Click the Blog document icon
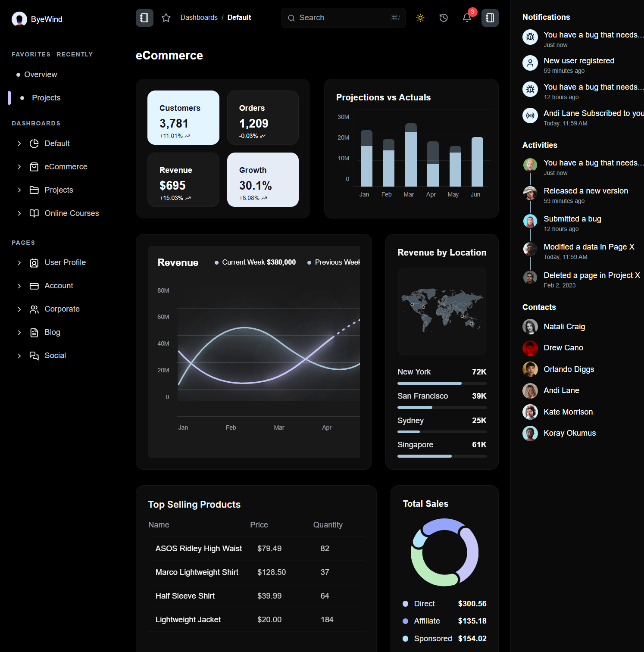Image resolution: width=644 pixels, height=652 pixels. click(34, 333)
